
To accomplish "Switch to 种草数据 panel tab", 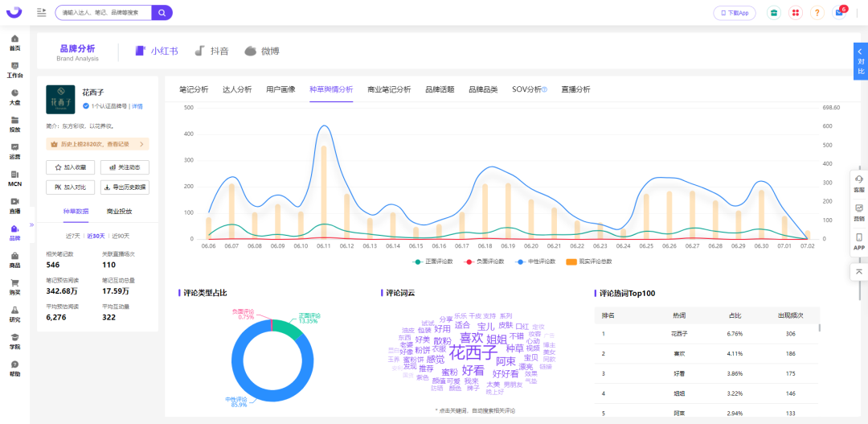I will (x=76, y=211).
